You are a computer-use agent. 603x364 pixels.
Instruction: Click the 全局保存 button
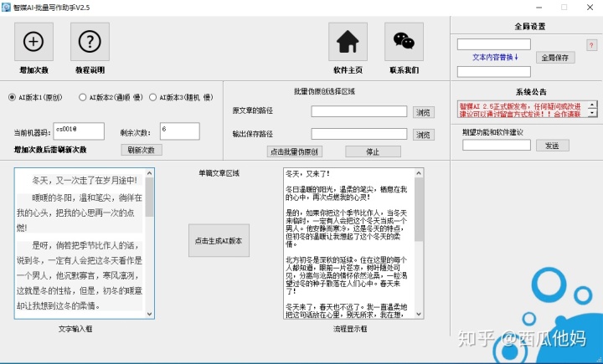555,58
